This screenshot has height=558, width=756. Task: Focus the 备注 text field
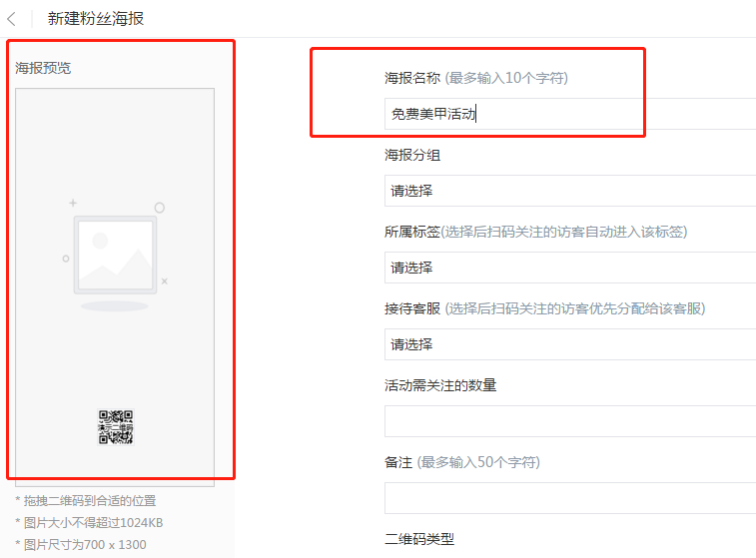tap(569, 498)
